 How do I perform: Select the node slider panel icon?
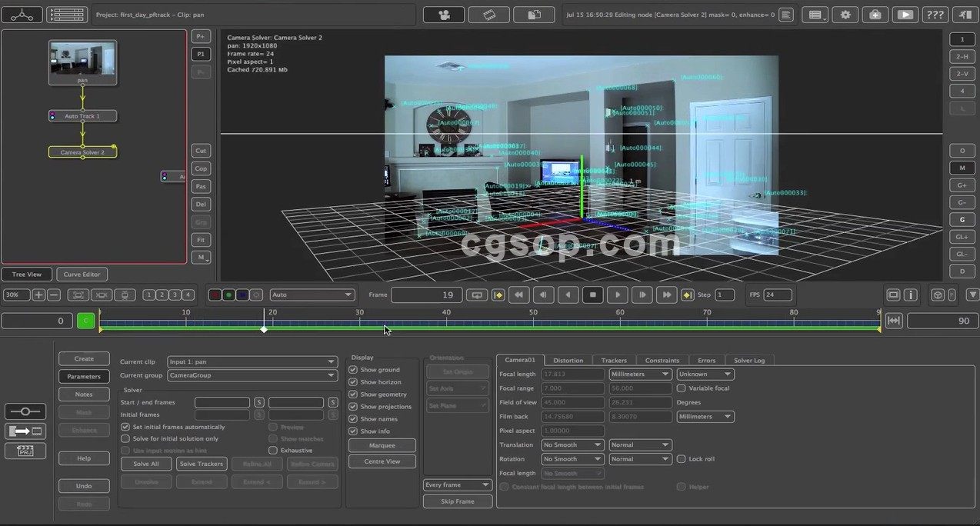coord(25,411)
